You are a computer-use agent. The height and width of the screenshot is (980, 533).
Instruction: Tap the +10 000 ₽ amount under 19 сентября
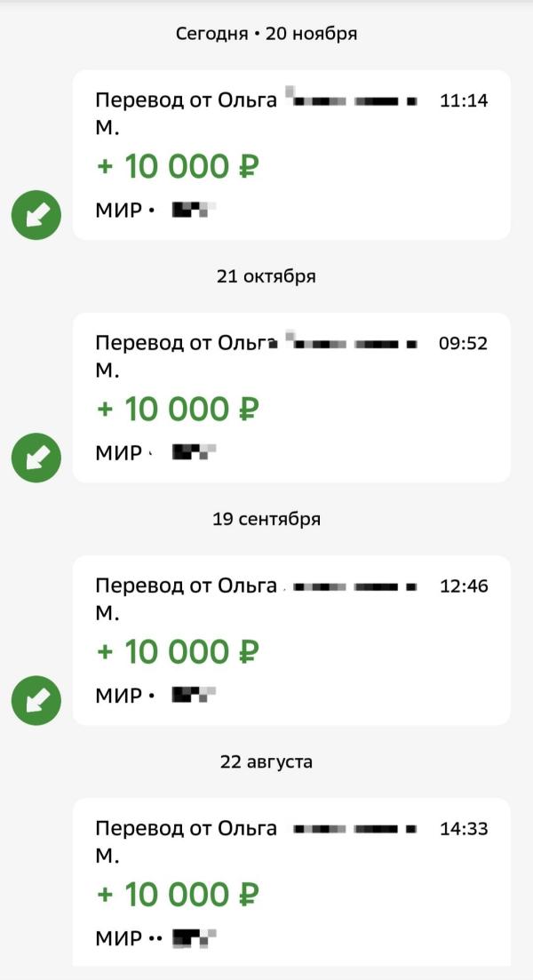click(x=178, y=652)
